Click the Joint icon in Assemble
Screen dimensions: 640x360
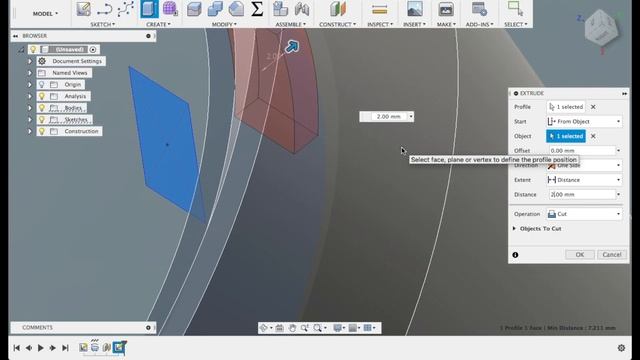coord(302,9)
